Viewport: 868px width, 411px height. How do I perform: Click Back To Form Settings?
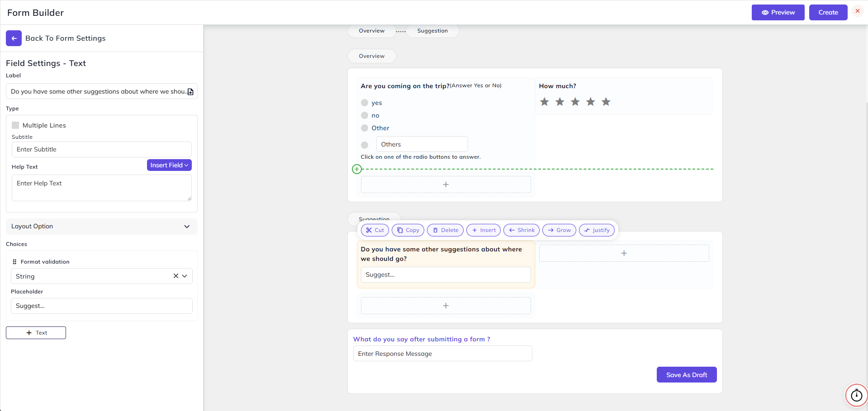coord(66,38)
